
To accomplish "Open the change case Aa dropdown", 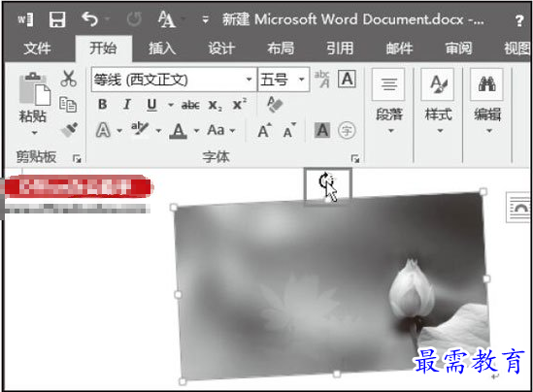I will (221, 130).
